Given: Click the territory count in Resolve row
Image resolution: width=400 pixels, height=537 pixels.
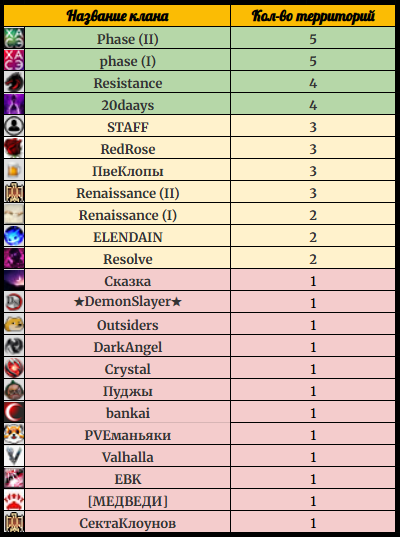Looking at the screenshot, I should pyautogui.click(x=313, y=259).
